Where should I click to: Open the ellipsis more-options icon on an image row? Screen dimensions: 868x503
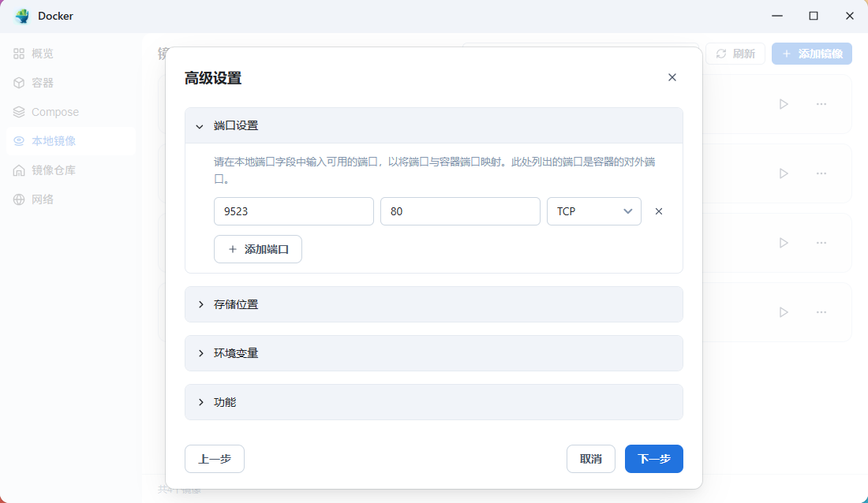(821, 103)
